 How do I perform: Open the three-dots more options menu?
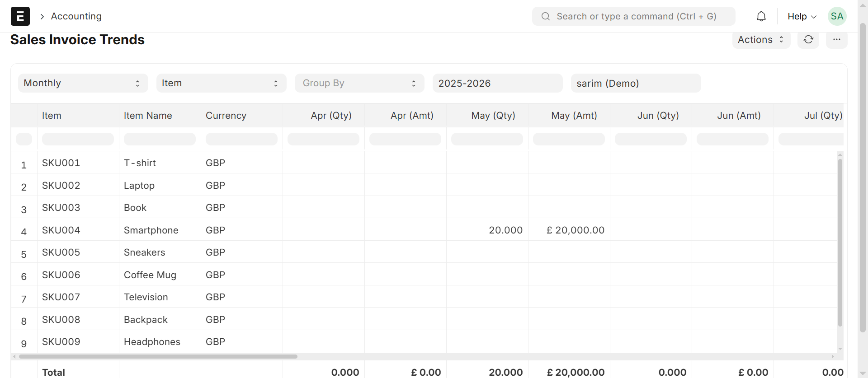(836, 40)
